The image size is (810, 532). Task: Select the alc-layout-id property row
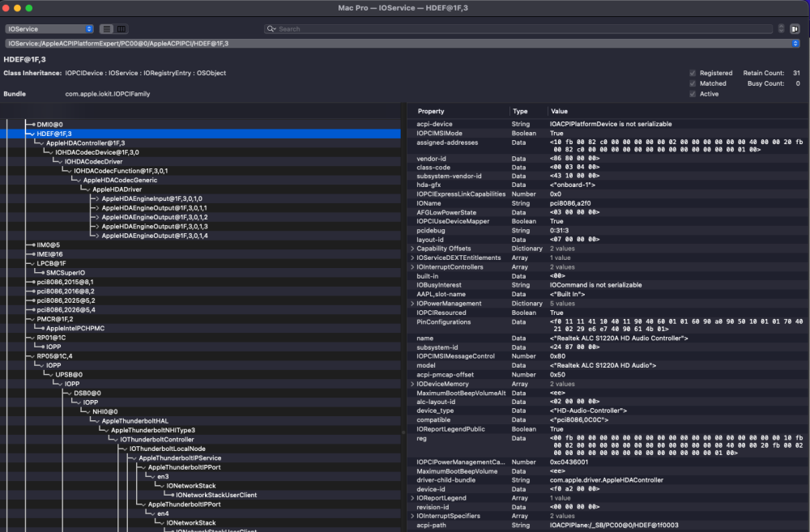point(608,402)
